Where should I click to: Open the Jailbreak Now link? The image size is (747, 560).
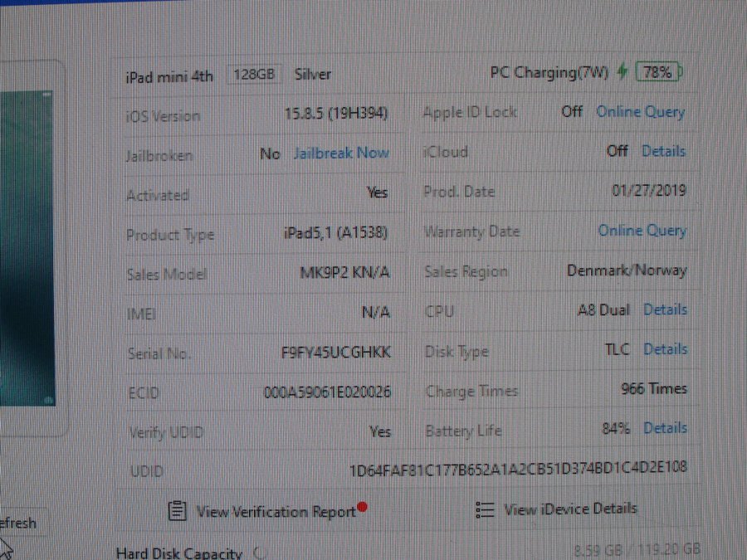tap(340, 153)
